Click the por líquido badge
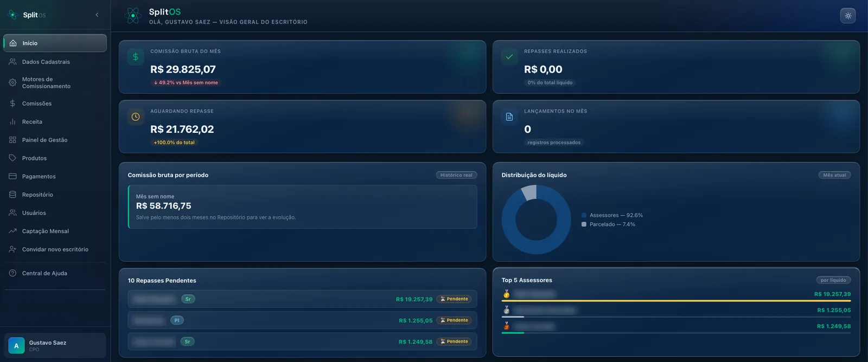The height and width of the screenshot is (362, 868). (x=833, y=280)
